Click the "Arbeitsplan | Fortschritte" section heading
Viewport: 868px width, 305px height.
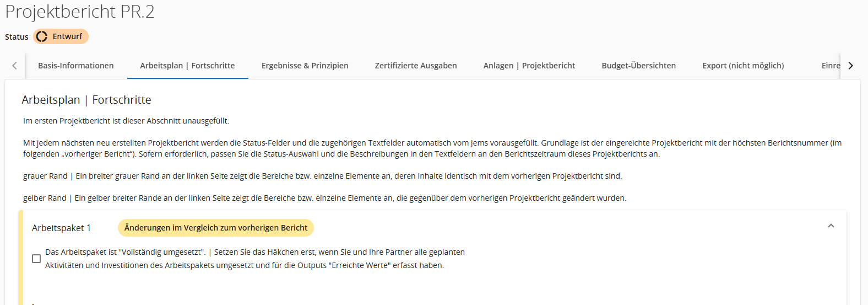(86, 100)
